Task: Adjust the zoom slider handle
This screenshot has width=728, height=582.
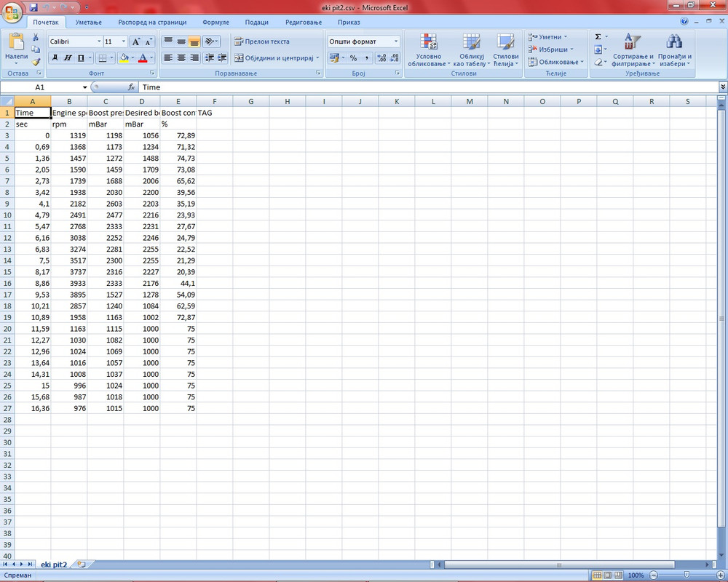Action: 687,575
